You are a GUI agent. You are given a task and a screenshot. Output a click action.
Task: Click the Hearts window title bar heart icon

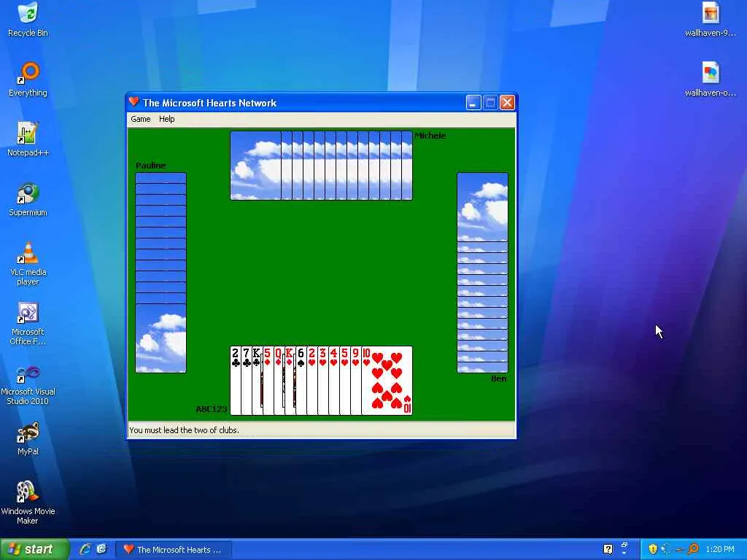pyautogui.click(x=134, y=102)
